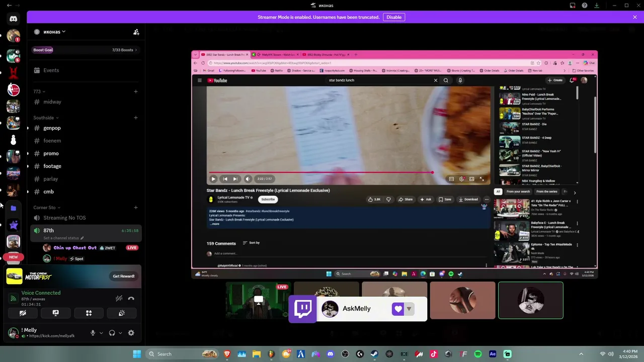Image resolution: width=644 pixels, height=362 pixels.
Task: Start an activity from voice panel
Action: (89, 313)
